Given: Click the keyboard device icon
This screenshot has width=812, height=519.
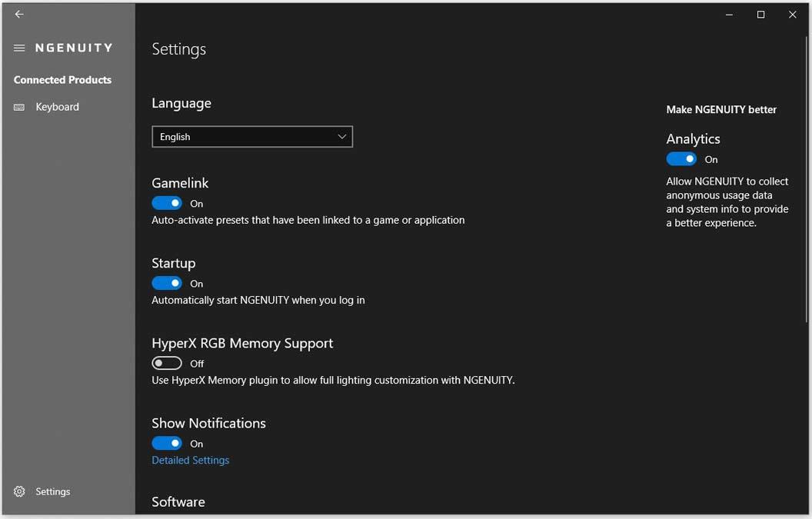Looking at the screenshot, I should [19, 107].
